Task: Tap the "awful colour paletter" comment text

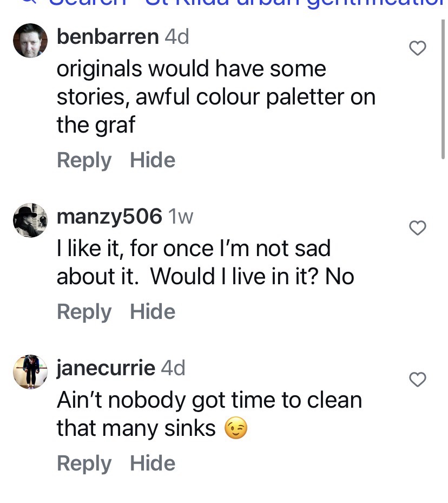Action: [216, 97]
